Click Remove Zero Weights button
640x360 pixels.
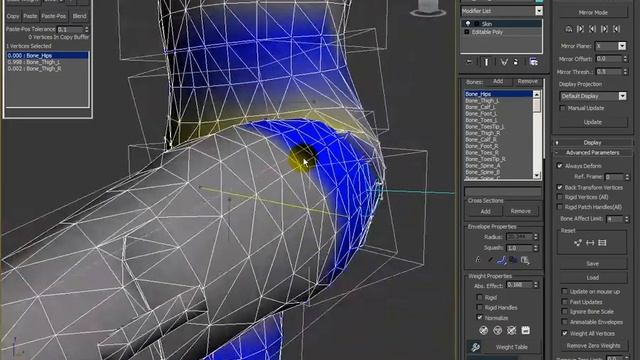[593, 345]
